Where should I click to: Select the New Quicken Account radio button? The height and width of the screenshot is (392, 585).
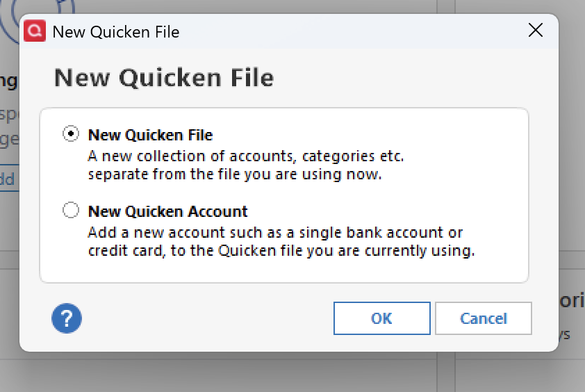71,211
